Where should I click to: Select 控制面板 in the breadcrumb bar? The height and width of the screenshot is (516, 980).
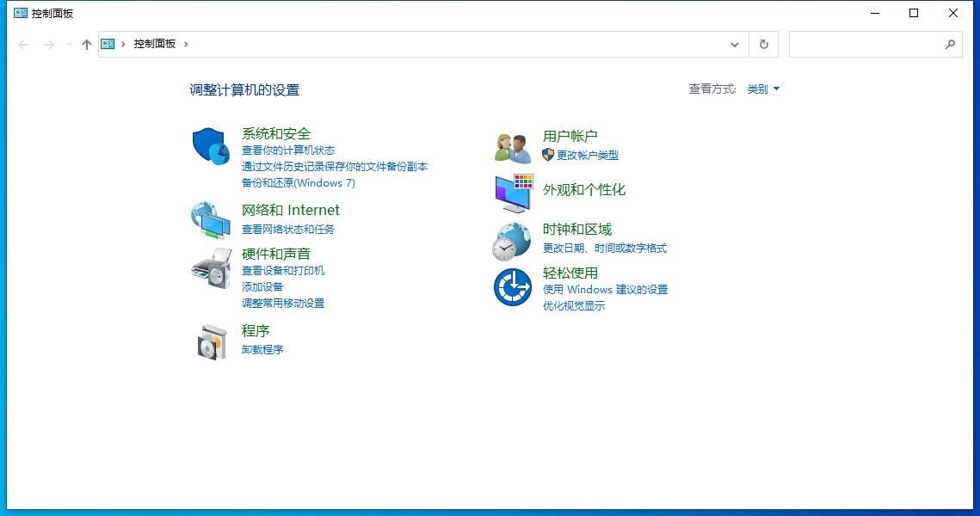click(154, 44)
